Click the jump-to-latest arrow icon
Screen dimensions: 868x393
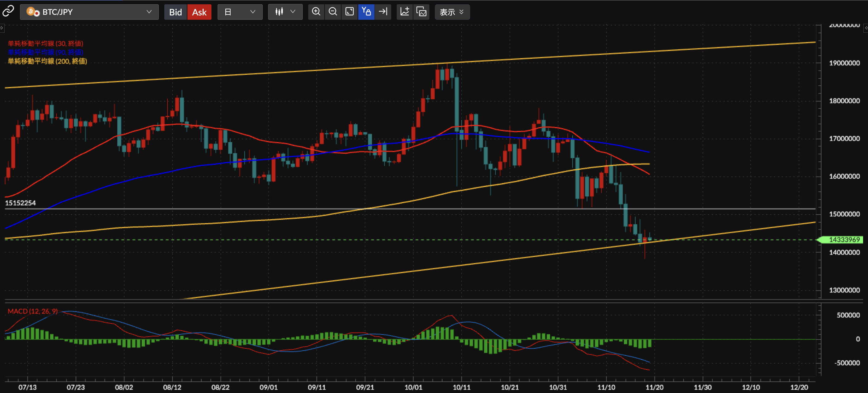tap(383, 12)
